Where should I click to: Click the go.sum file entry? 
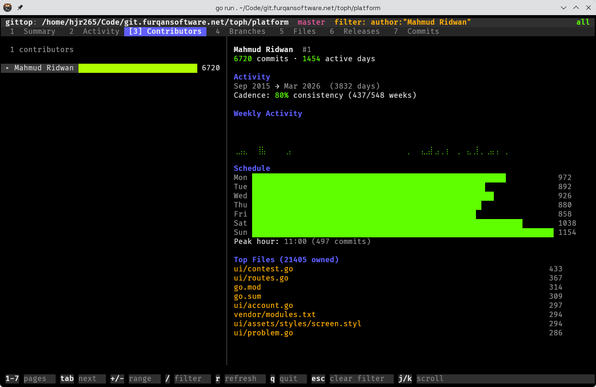coord(247,296)
